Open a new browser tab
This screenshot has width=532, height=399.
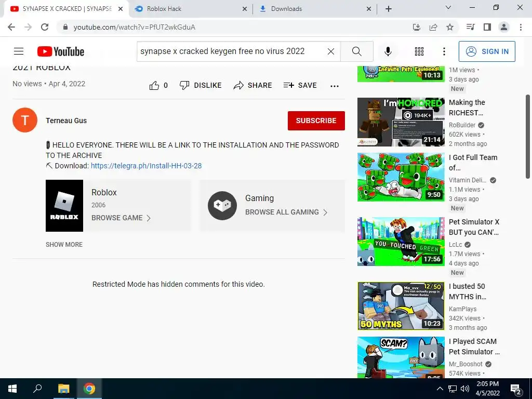[389, 9]
